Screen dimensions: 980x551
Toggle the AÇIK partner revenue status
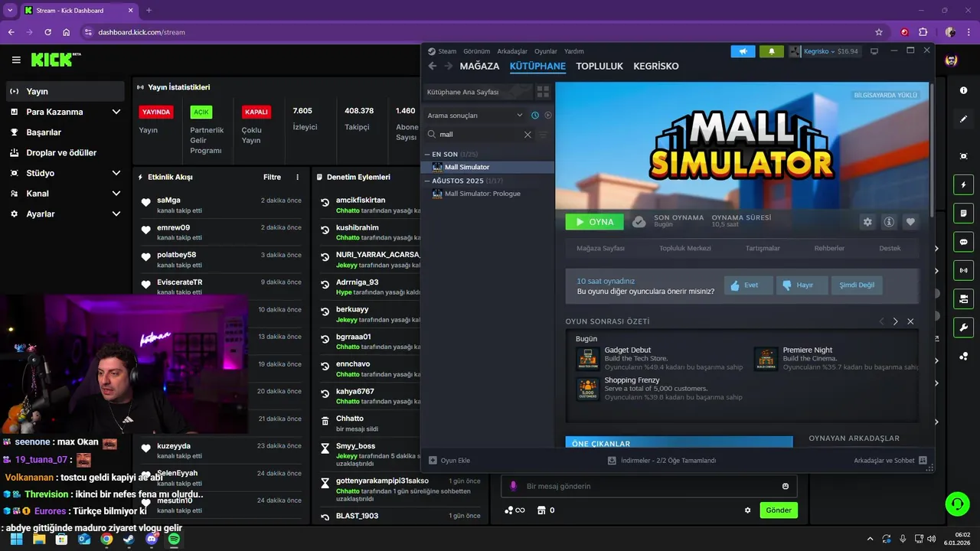(201, 112)
